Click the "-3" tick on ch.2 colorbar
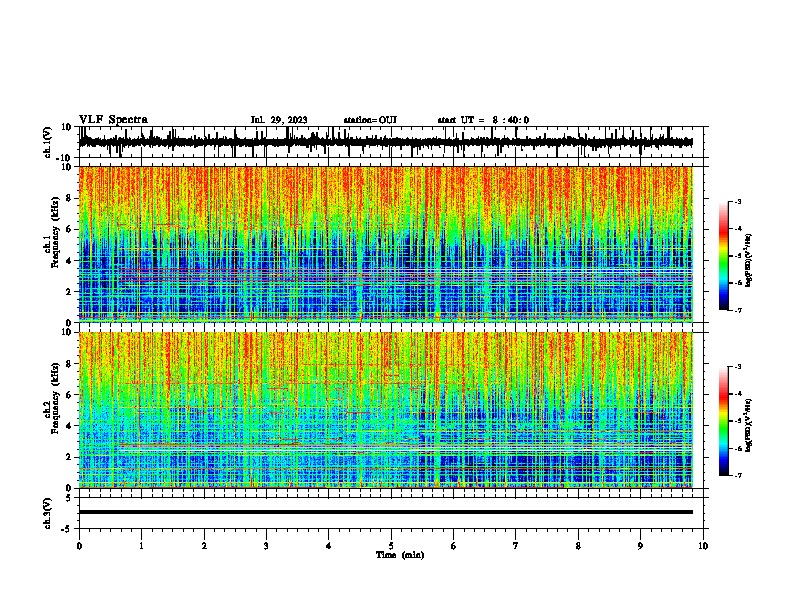 (x=737, y=367)
